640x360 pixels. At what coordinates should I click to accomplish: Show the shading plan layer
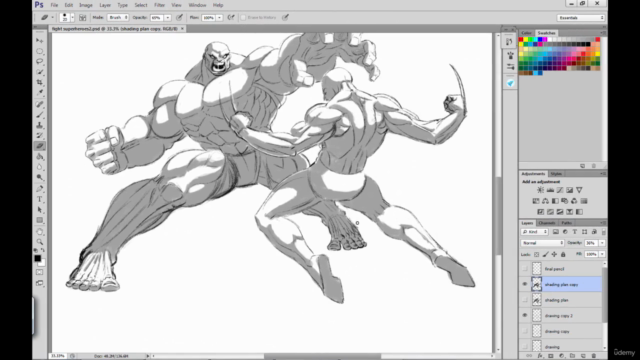pos(525,300)
